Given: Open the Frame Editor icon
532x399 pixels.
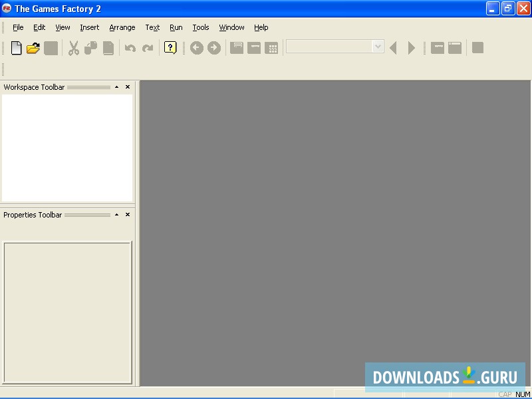Looking at the screenshot, I should [254, 48].
